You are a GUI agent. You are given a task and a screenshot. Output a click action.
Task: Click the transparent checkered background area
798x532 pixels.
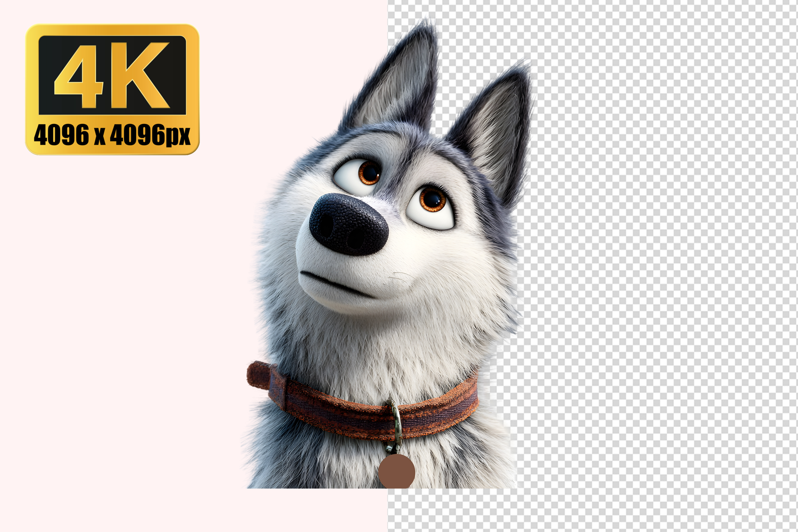coord(654,266)
